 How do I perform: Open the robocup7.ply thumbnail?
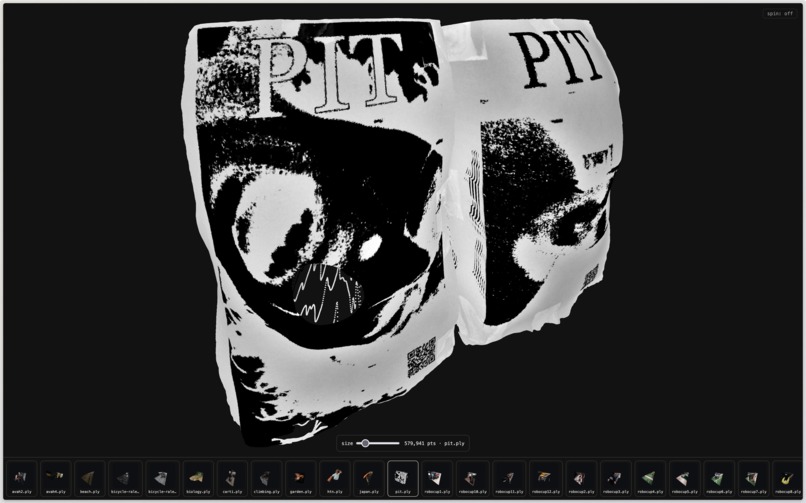tap(753, 479)
